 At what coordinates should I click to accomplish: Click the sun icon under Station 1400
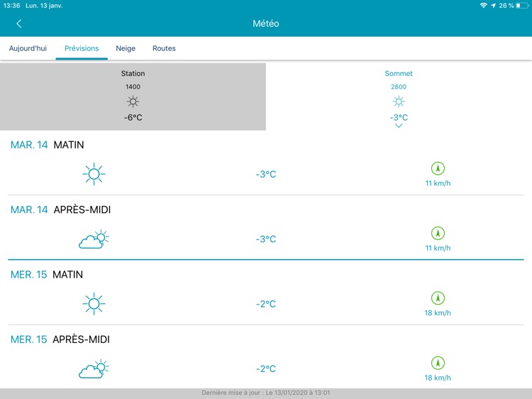(133, 102)
